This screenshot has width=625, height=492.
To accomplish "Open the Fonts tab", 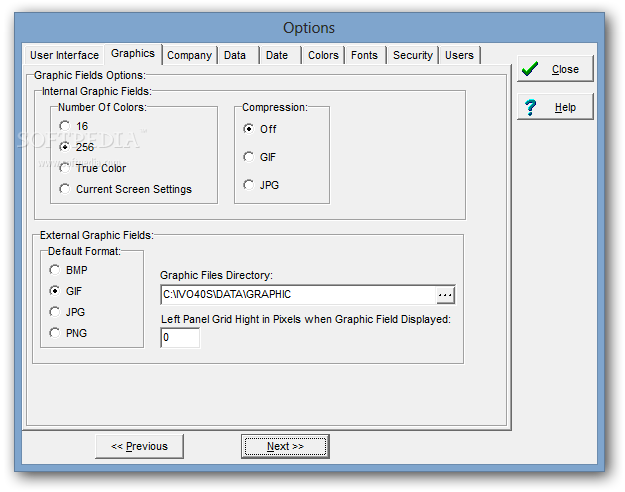I will tap(366, 55).
